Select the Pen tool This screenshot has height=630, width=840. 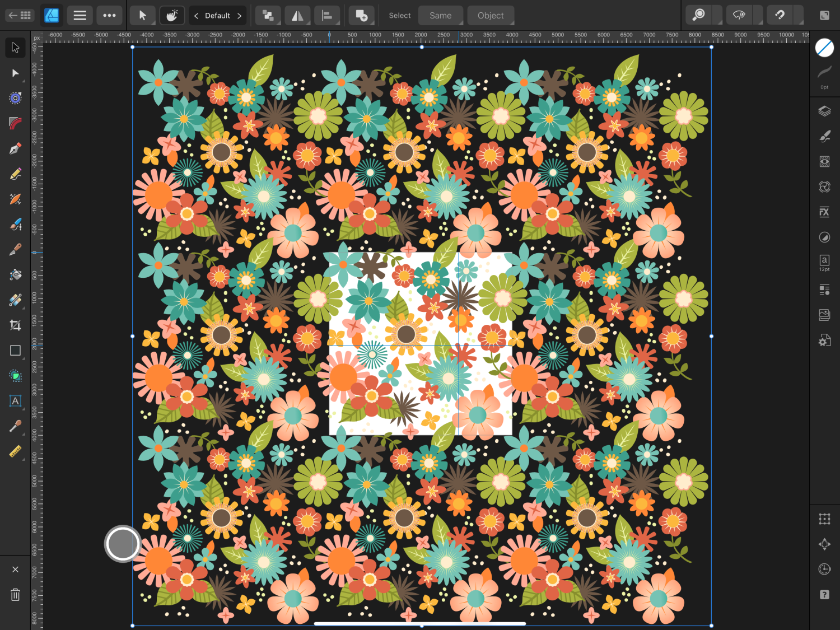click(15, 149)
